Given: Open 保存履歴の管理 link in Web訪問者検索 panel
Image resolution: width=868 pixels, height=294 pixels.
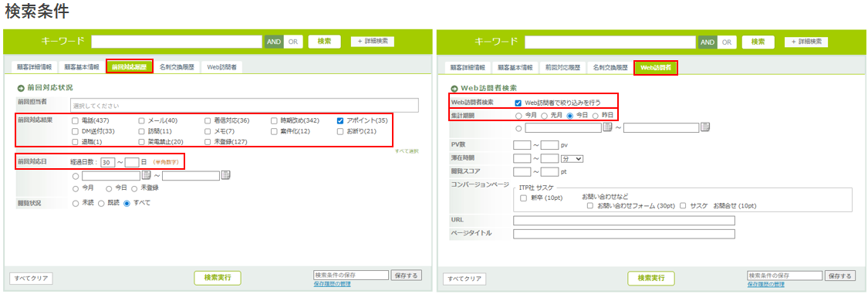Looking at the screenshot, I should [765, 285].
